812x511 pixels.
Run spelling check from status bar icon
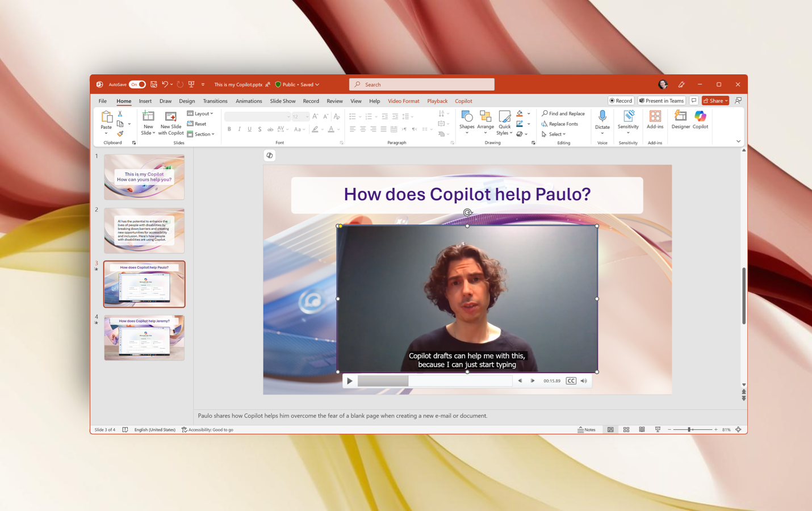[x=125, y=430]
